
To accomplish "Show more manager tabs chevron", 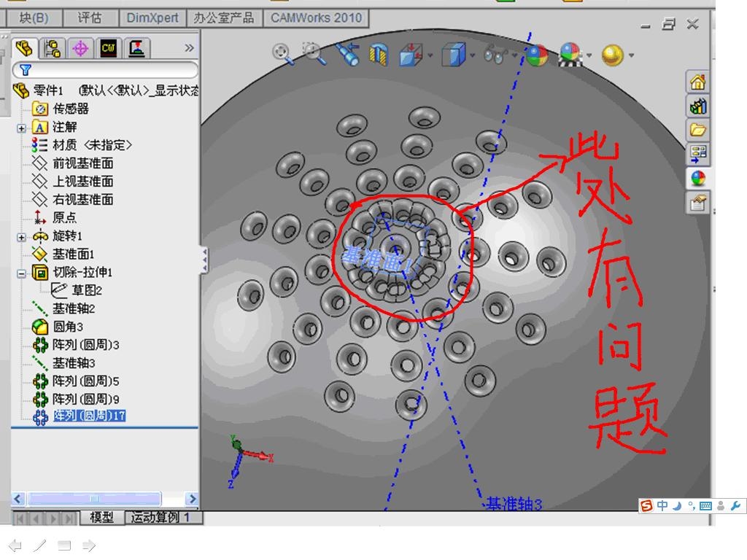I will pyautogui.click(x=189, y=47).
